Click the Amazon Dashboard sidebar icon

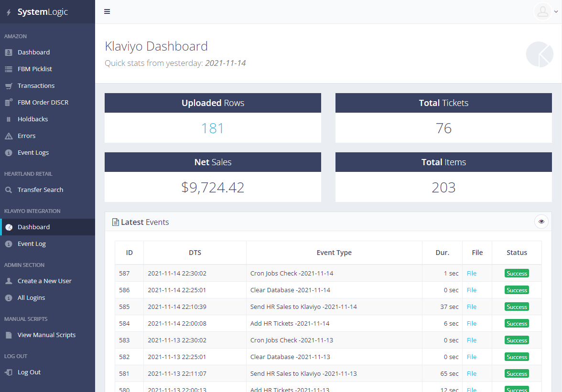point(9,53)
